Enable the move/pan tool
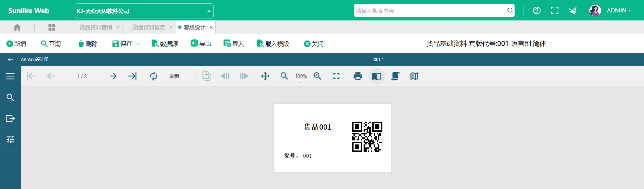The height and width of the screenshot is (189, 644). pos(265,76)
